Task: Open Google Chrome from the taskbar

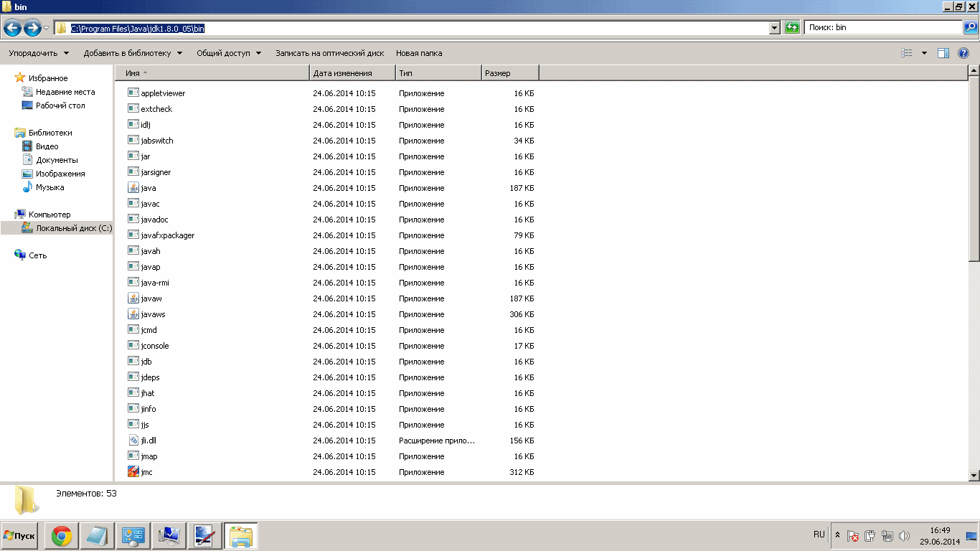Action: 62,536
